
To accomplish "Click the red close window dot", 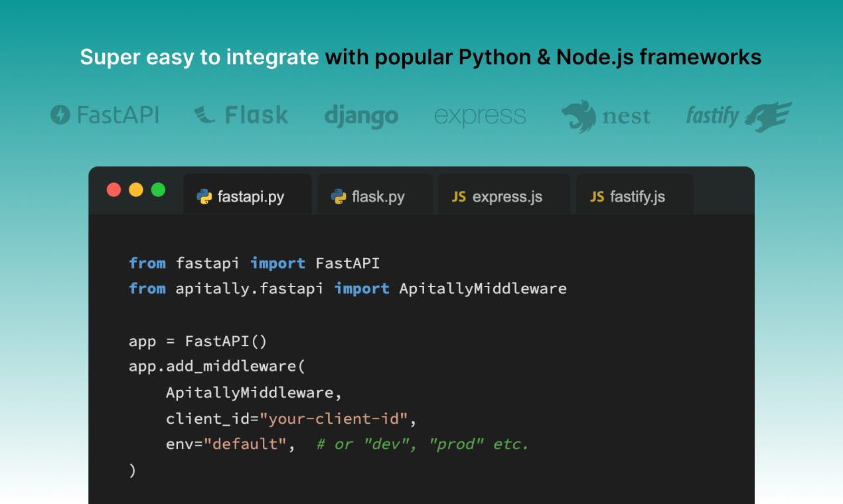I will 114,190.
